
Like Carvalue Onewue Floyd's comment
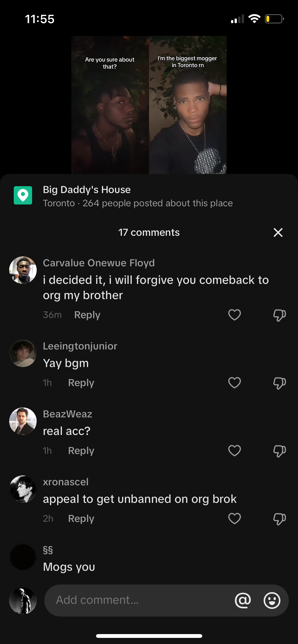(x=234, y=315)
